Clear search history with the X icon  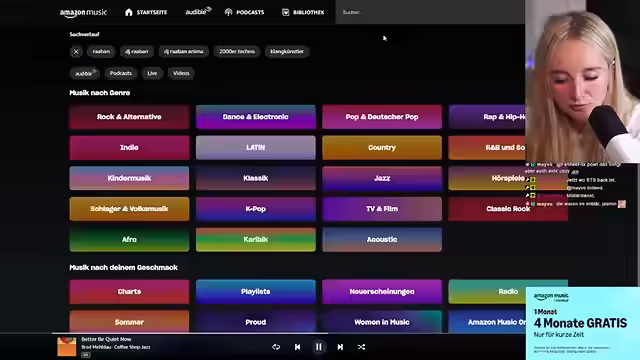[x=76, y=51]
